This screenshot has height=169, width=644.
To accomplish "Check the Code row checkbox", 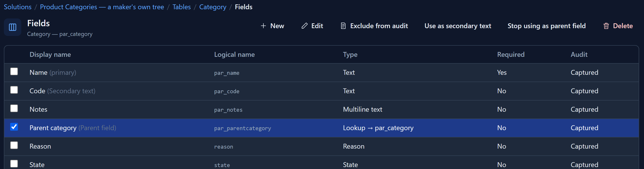I will tap(14, 90).
